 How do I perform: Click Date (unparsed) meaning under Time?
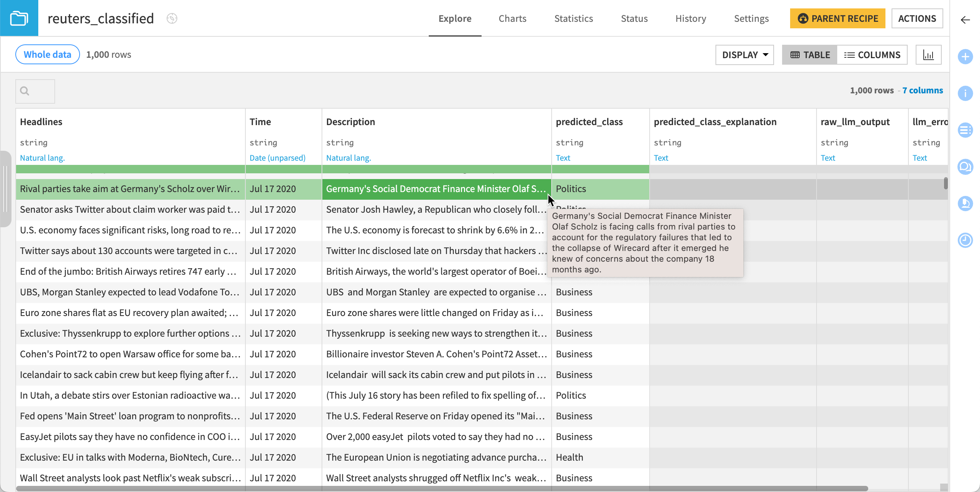[278, 158]
